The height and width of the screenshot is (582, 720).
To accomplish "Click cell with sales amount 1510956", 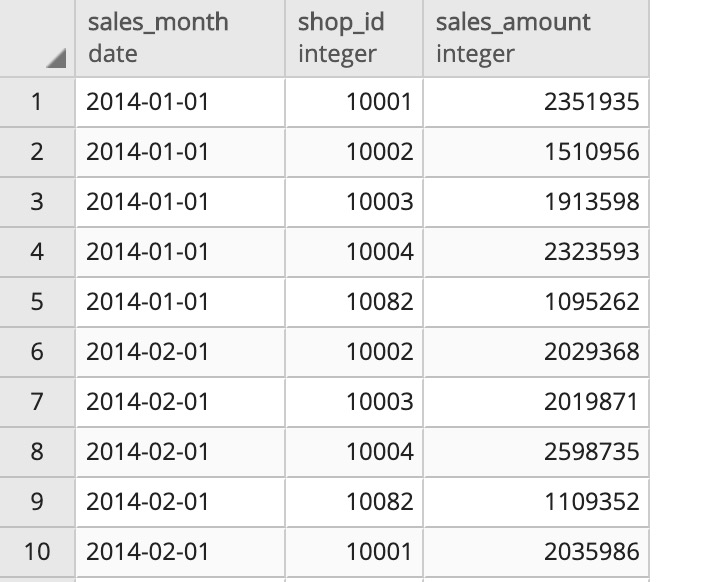I will [536, 152].
